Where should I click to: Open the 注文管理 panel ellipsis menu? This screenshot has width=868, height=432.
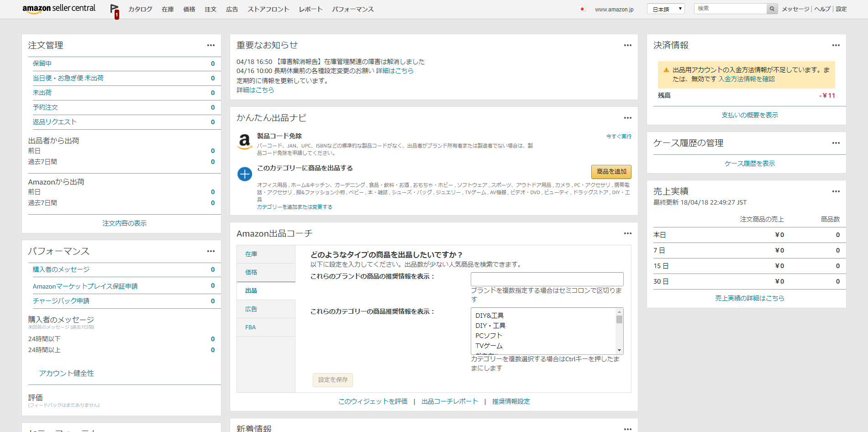[x=211, y=45]
